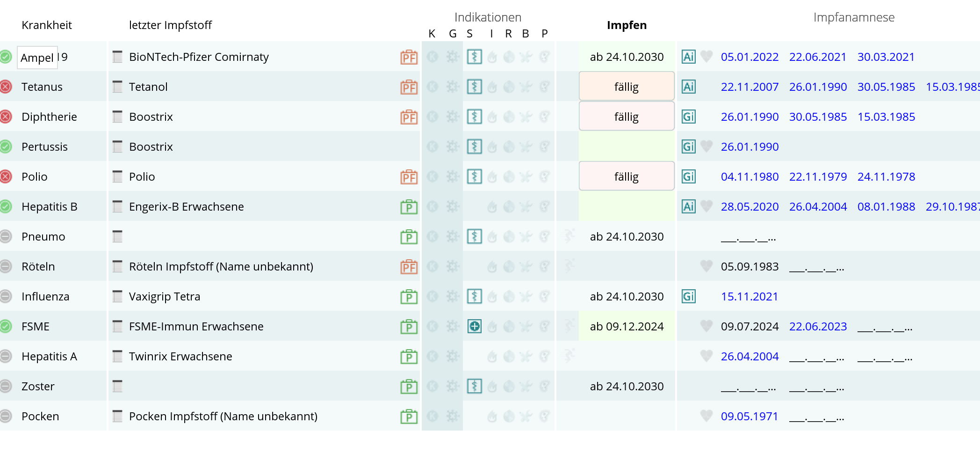
Task: Click the running figure icon in the Hepatitis A row
Action: coord(569,356)
